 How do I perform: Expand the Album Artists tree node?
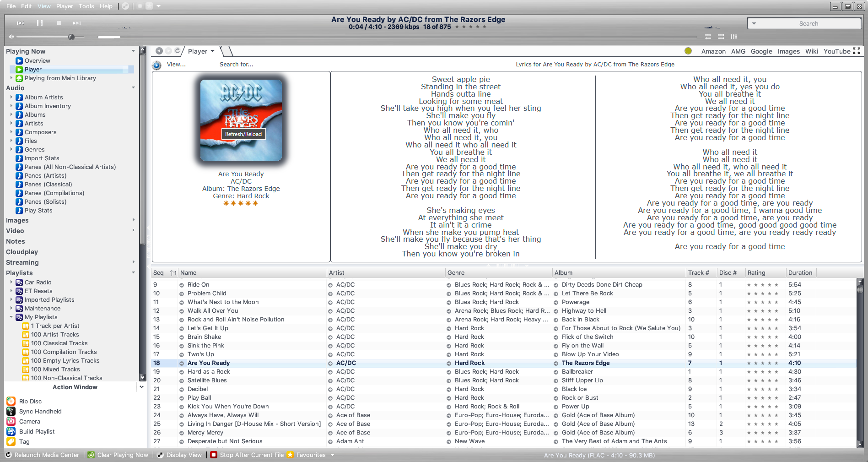[x=11, y=97]
